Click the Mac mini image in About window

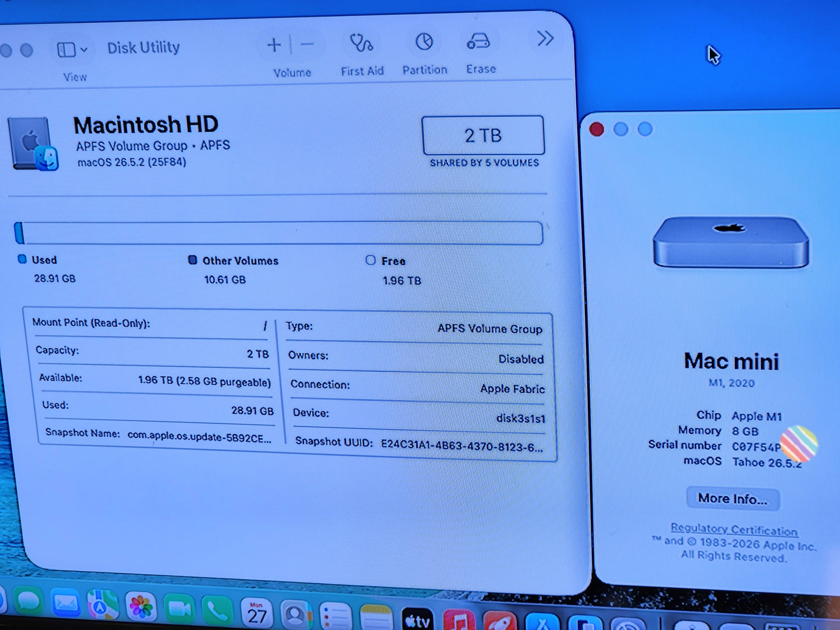click(731, 242)
